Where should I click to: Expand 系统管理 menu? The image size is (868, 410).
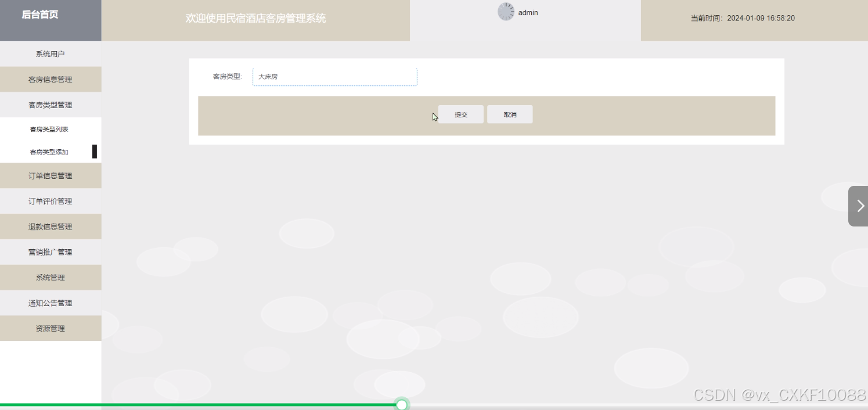(x=51, y=278)
